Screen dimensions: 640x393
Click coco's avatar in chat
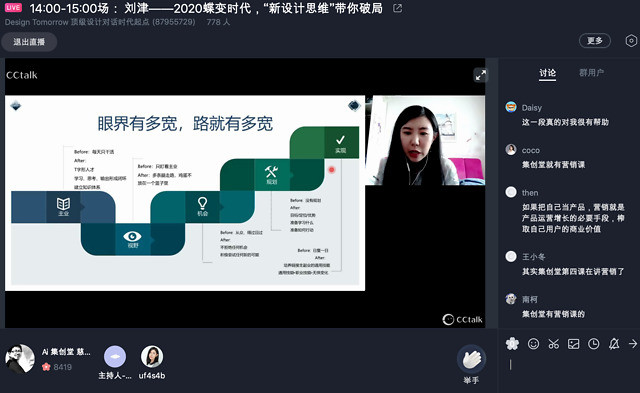click(511, 149)
